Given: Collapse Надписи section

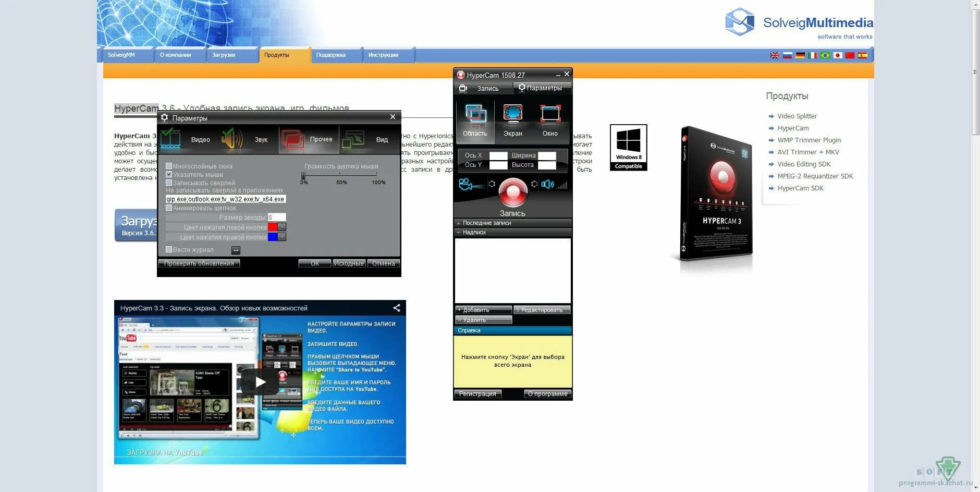Looking at the screenshot, I should (x=513, y=232).
